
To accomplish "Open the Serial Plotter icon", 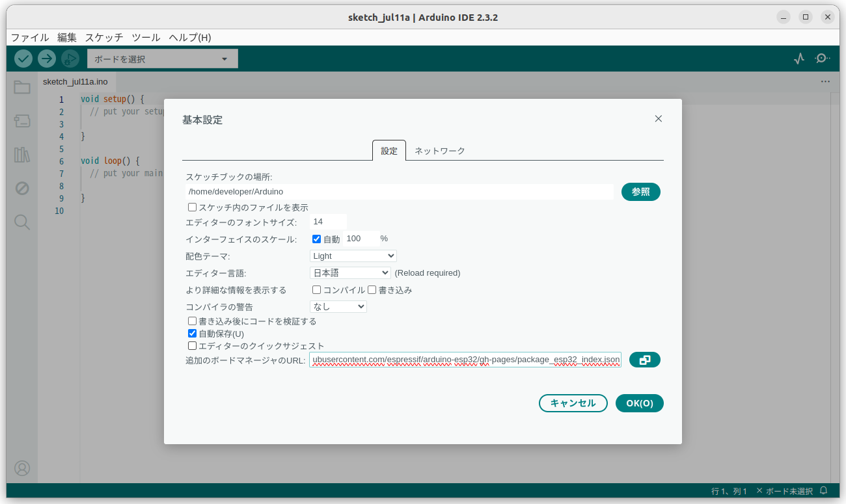I will (x=798, y=59).
